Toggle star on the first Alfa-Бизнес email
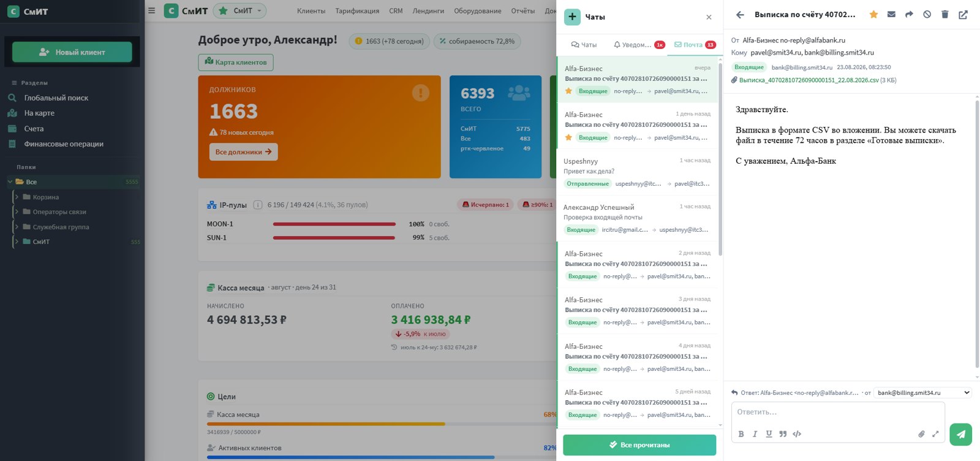980x461 pixels. (568, 91)
